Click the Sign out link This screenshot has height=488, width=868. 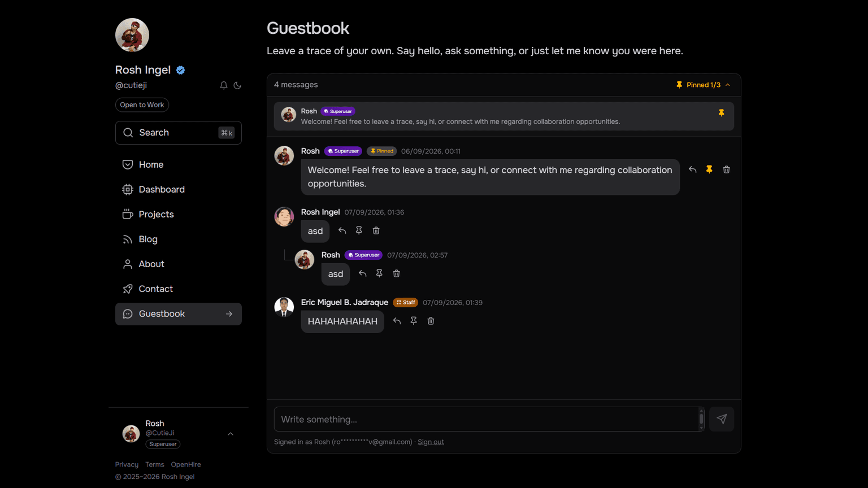(431, 442)
